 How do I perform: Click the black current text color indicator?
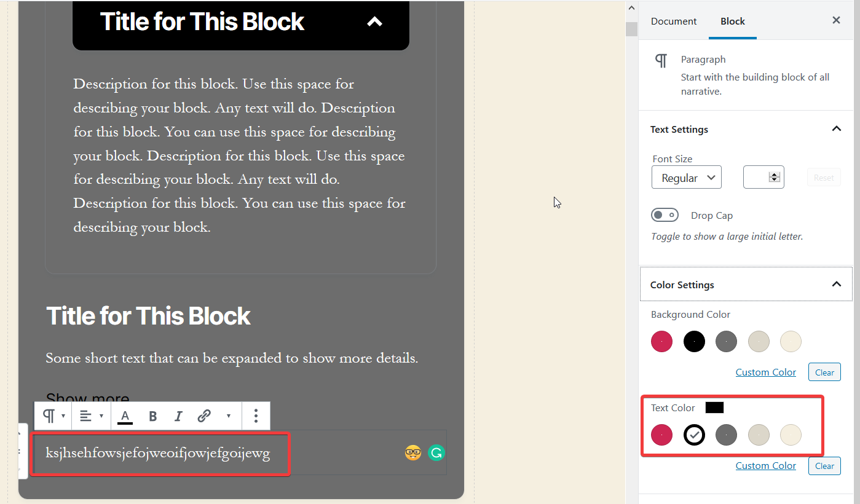[x=714, y=408]
